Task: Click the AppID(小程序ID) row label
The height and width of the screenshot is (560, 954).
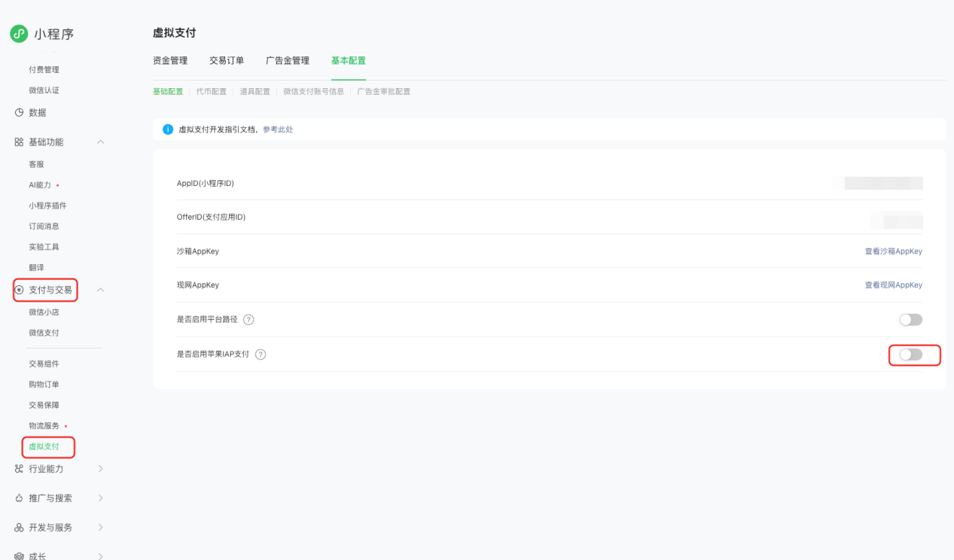Action: [206, 184]
